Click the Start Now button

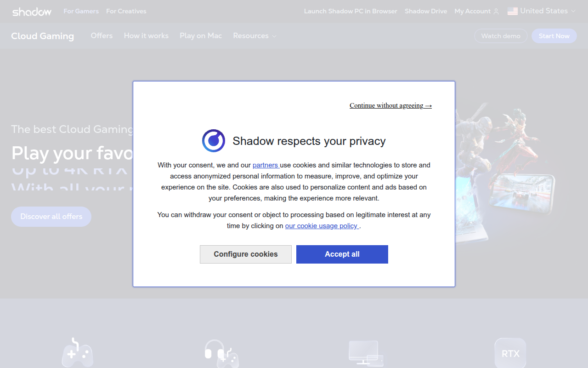tap(554, 36)
